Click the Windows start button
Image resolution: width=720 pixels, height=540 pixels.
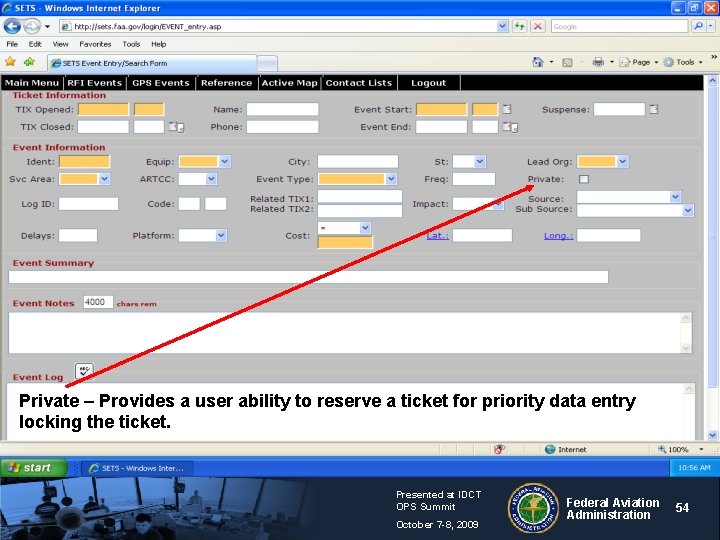[34, 467]
